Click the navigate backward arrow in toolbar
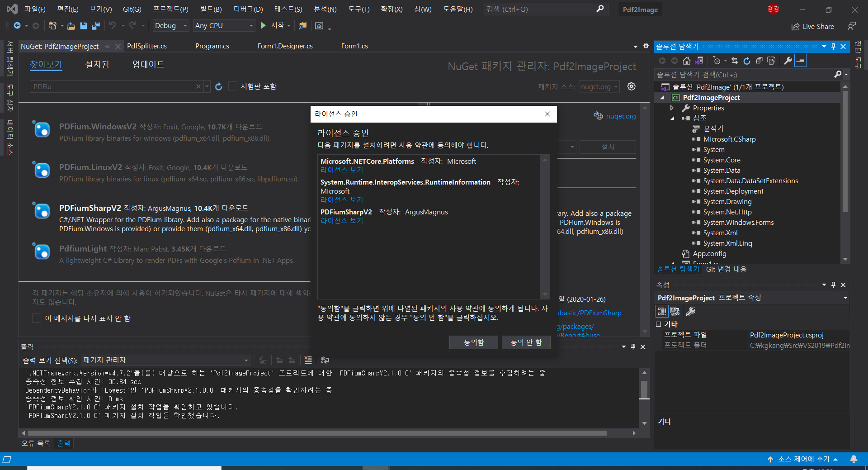Image resolution: width=868 pixels, height=470 pixels. coord(17,26)
